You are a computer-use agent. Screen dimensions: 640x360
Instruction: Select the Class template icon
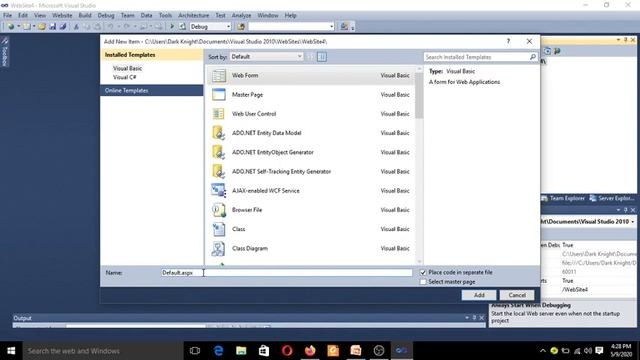pyautogui.click(x=219, y=229)
